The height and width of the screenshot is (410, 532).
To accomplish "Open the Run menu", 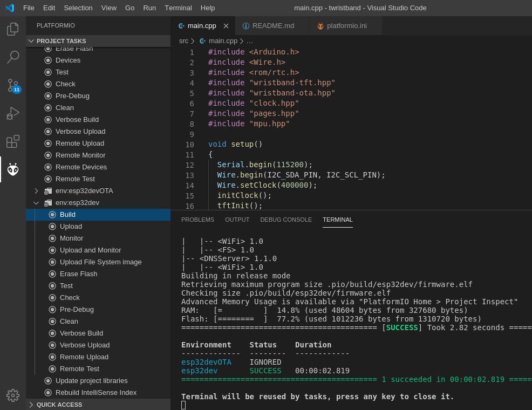I will pos(149,8).
